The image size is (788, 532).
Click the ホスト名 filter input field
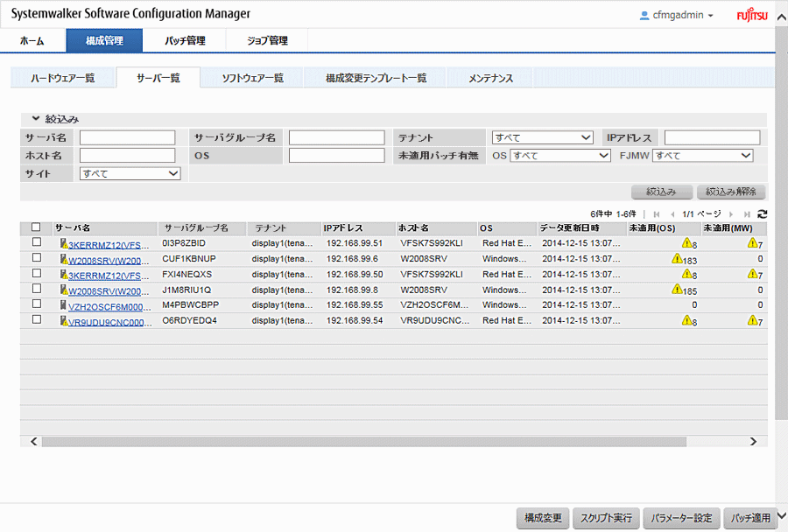[128, 156]
